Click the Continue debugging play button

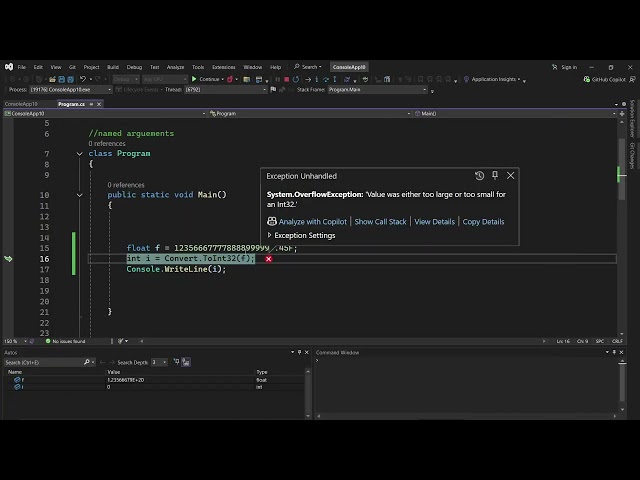click(194, 79)
